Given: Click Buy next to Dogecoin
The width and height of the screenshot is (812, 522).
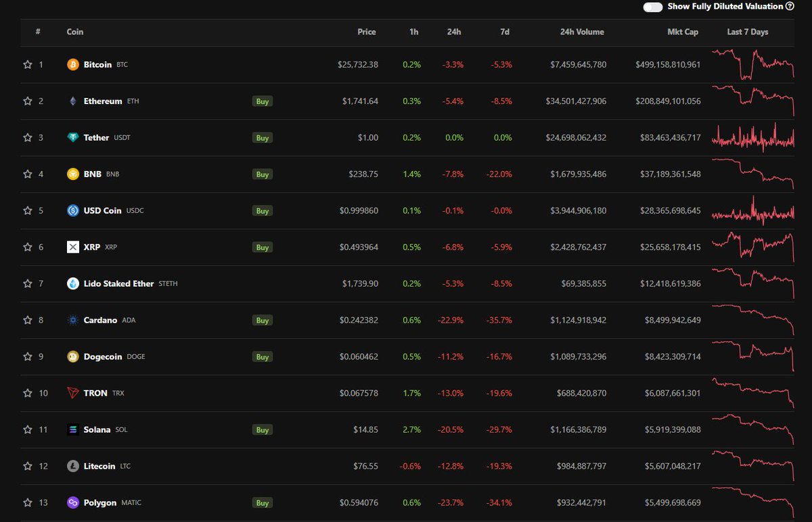Looking at the screenshot, I should pos(262,356).
